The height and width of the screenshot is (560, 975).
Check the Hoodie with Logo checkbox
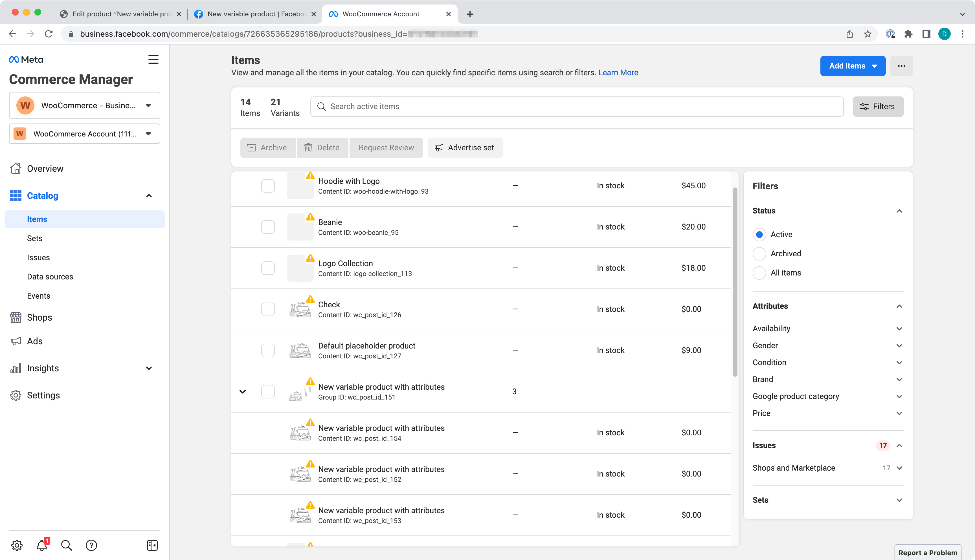(x=268, y=186)
